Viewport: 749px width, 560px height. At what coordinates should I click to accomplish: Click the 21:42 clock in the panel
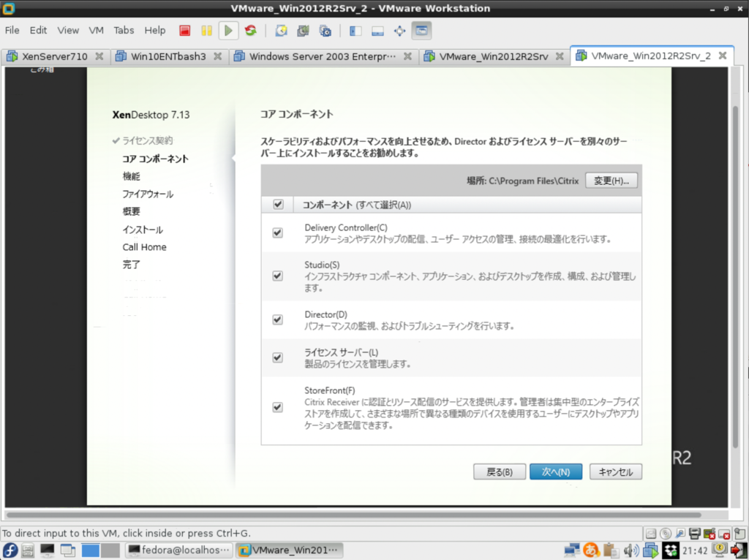[x=695, y=551]
